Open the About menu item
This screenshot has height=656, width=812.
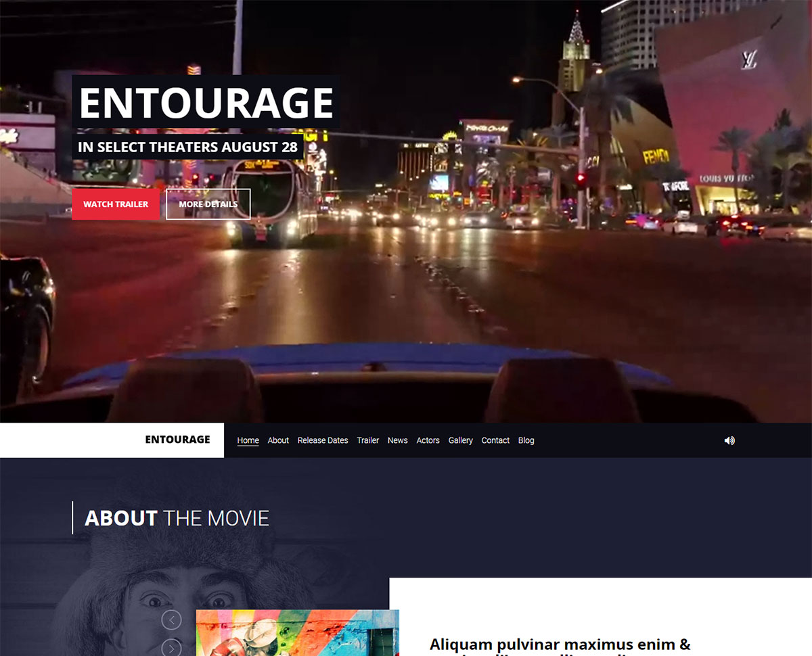[x=278, y=440]
